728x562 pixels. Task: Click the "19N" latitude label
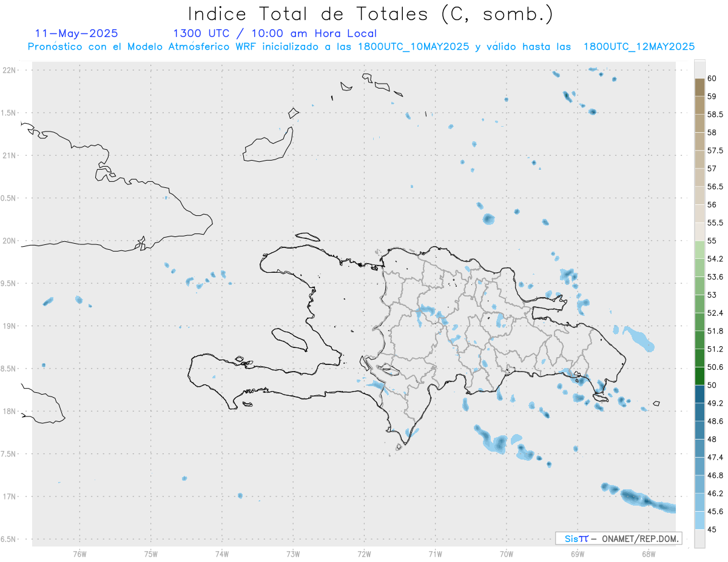tap(8, 326)
